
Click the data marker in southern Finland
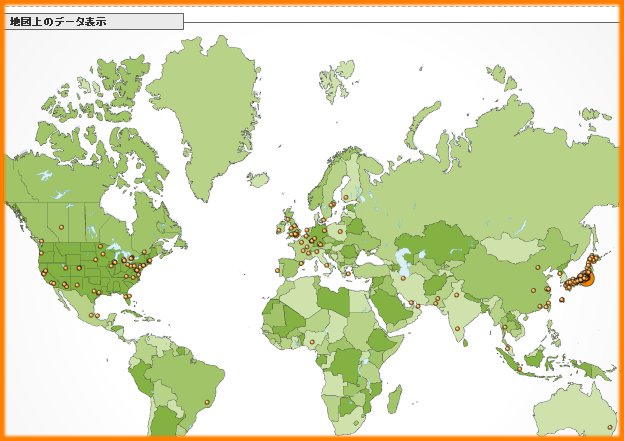[345, 197]
